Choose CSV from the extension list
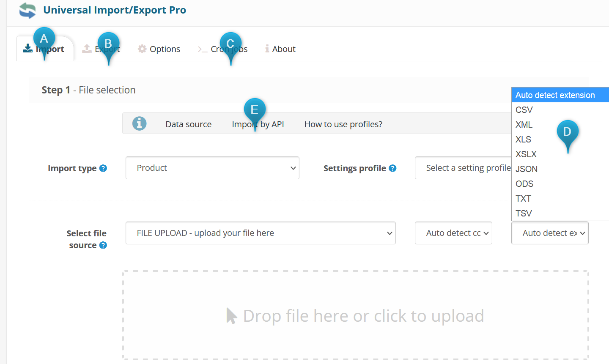 click(x=524, y=110)
